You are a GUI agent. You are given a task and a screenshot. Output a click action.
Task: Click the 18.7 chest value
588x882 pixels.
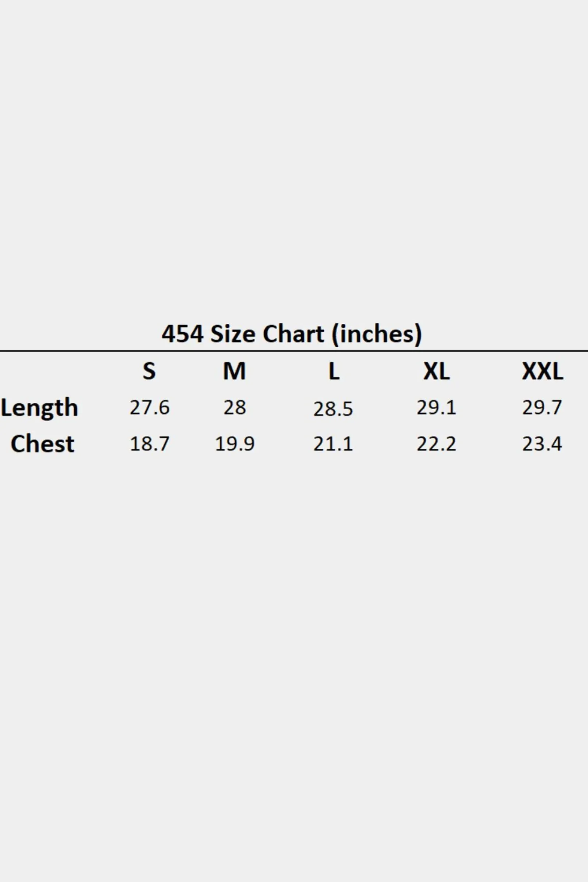[150, 444]
